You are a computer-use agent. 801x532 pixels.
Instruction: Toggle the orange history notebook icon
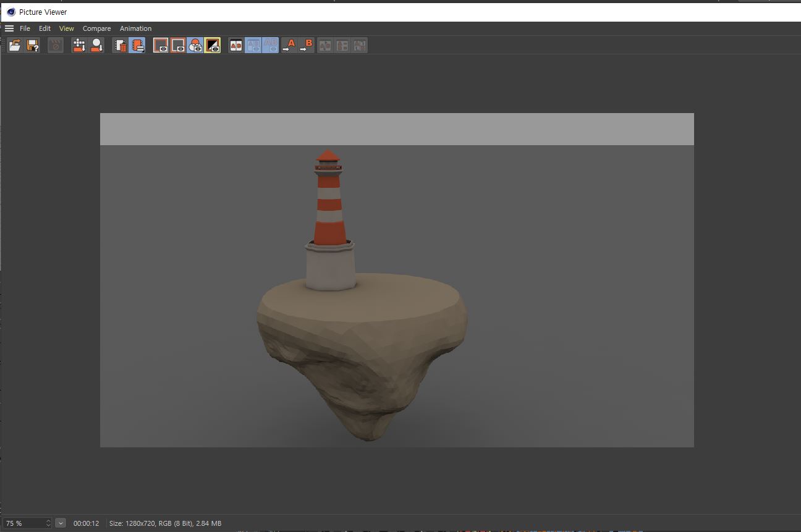coord(137,45)
